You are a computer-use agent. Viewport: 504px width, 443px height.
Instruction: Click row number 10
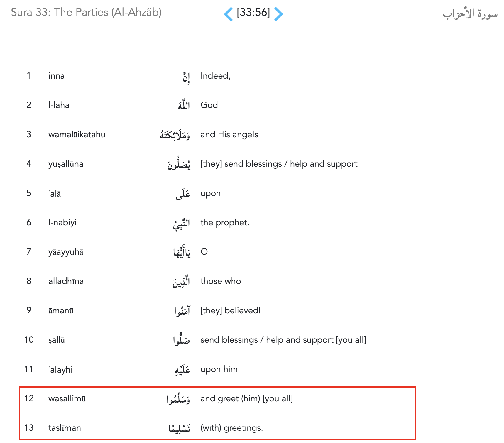[29, 340]
